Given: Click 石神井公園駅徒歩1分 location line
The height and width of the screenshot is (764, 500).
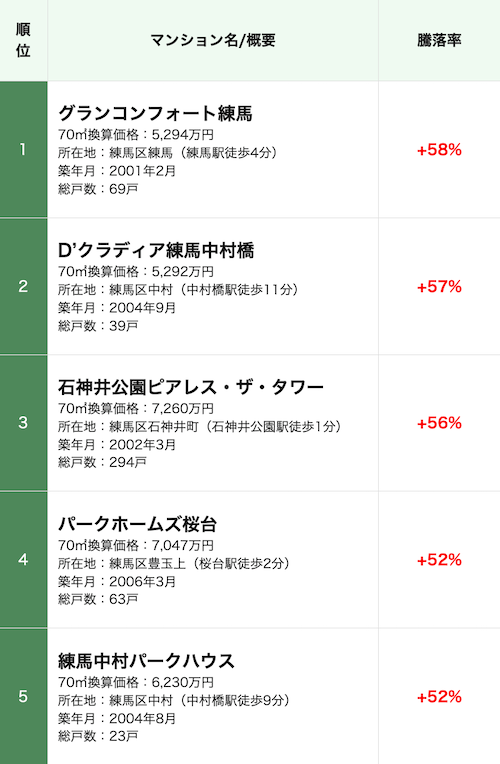Looking at the screenshot, I should (x=199, y=427).
